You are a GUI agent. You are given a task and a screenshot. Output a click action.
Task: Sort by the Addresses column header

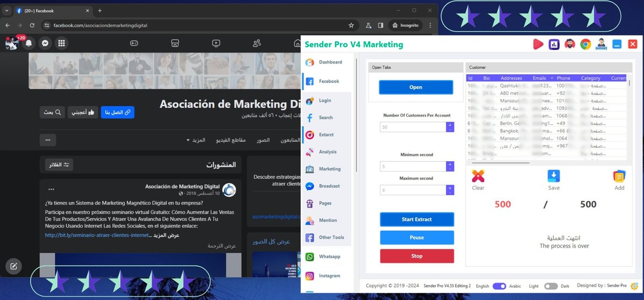tap(511, 78)
